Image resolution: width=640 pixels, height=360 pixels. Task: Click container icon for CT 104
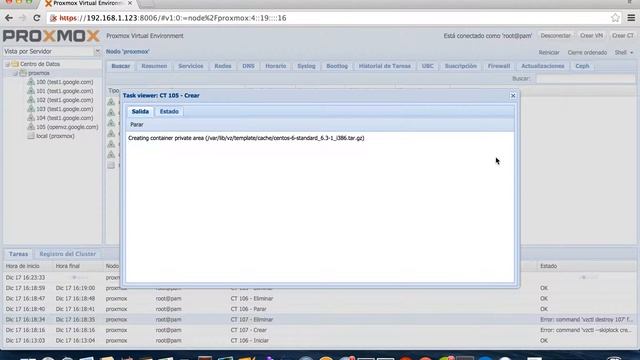point(31,118)
